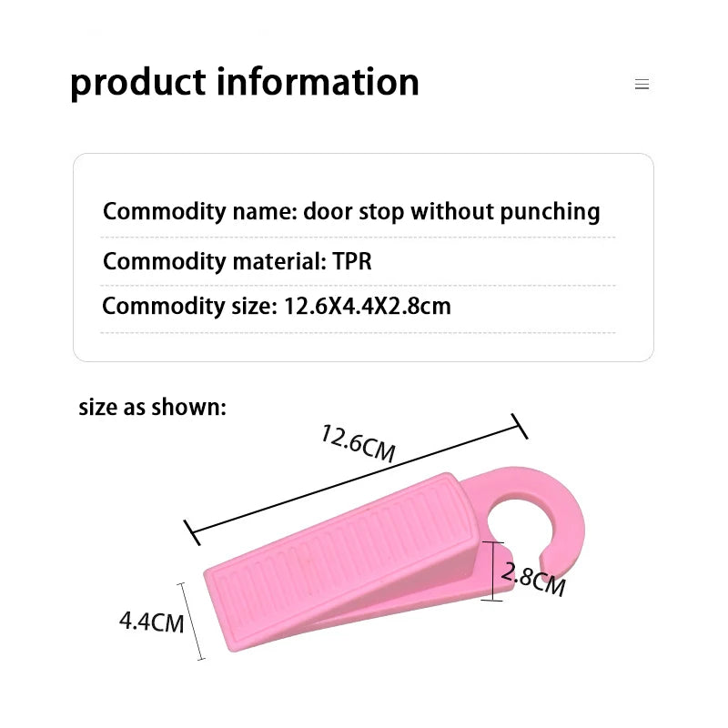Select the "Commodity name:" label
This screenshot has height=728, width=728.
point(199,212)
